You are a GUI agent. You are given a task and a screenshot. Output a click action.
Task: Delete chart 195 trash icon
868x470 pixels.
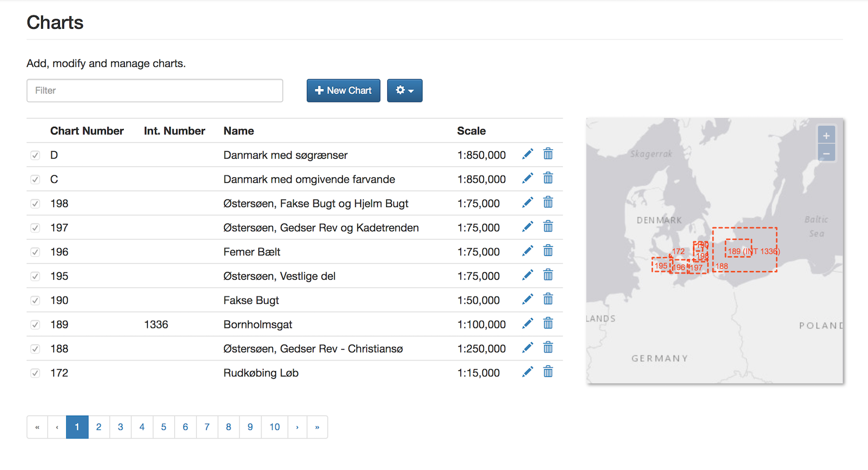(x=548, y=275)
